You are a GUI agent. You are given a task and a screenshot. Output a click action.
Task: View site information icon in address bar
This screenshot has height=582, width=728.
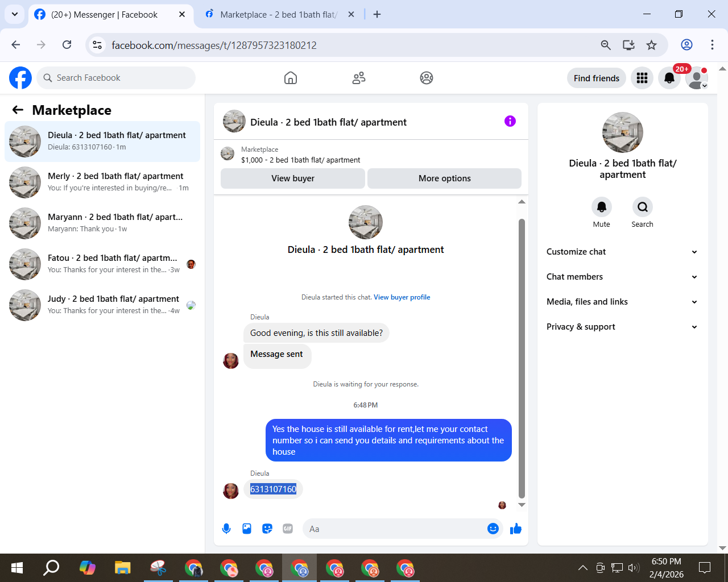click(x=98, y=45)
